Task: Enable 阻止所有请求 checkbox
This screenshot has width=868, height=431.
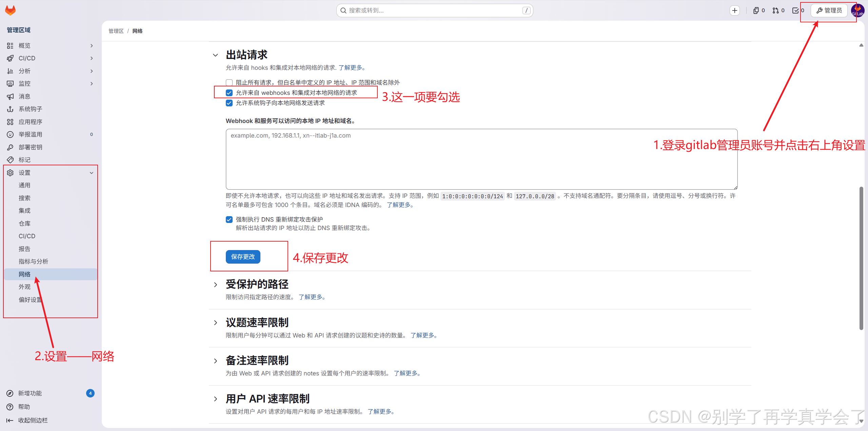Action: (229, 82)
